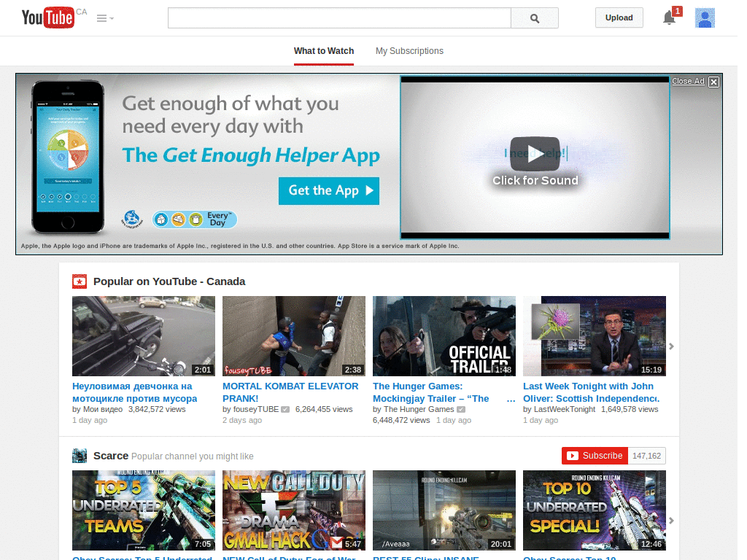Focus the YouTube search box
747x560 pixels.
pyautogui.click(x=339, y=18)
